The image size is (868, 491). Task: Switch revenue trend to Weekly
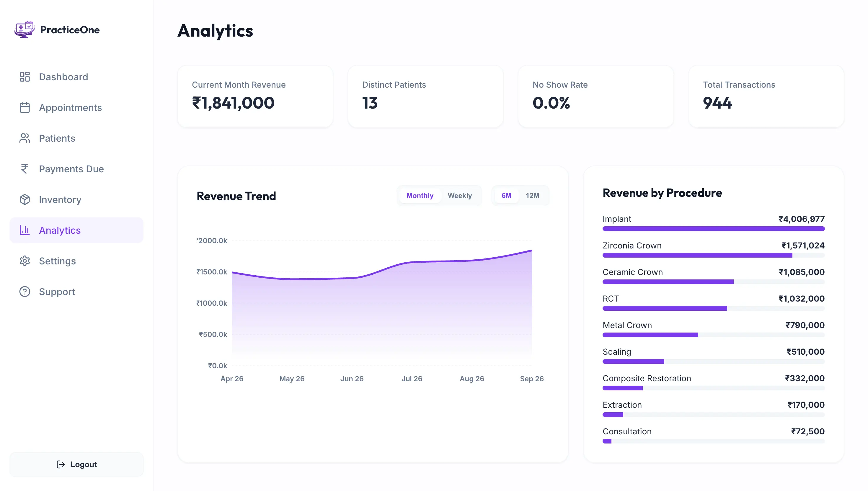(459, 196)
